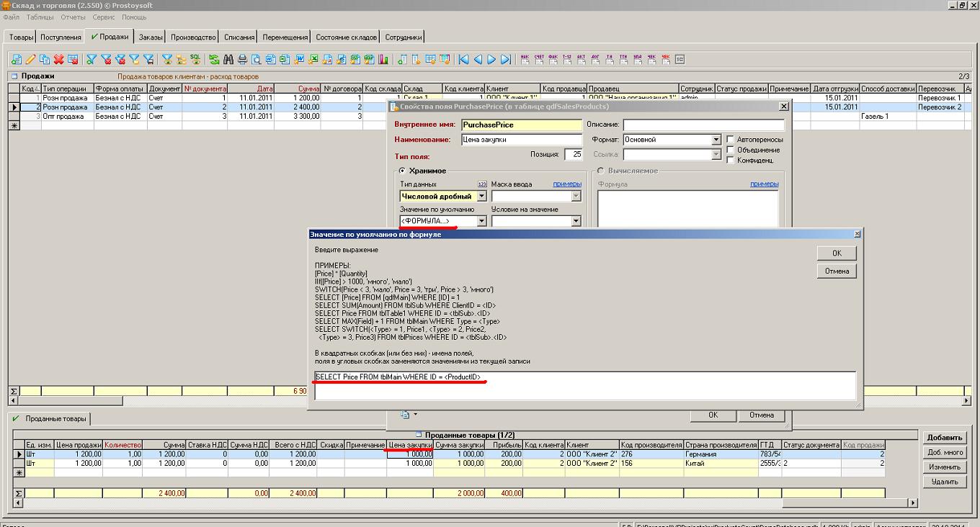Click the red X delete record icon
Screen dimensions: 980x527
coord(58,60)
